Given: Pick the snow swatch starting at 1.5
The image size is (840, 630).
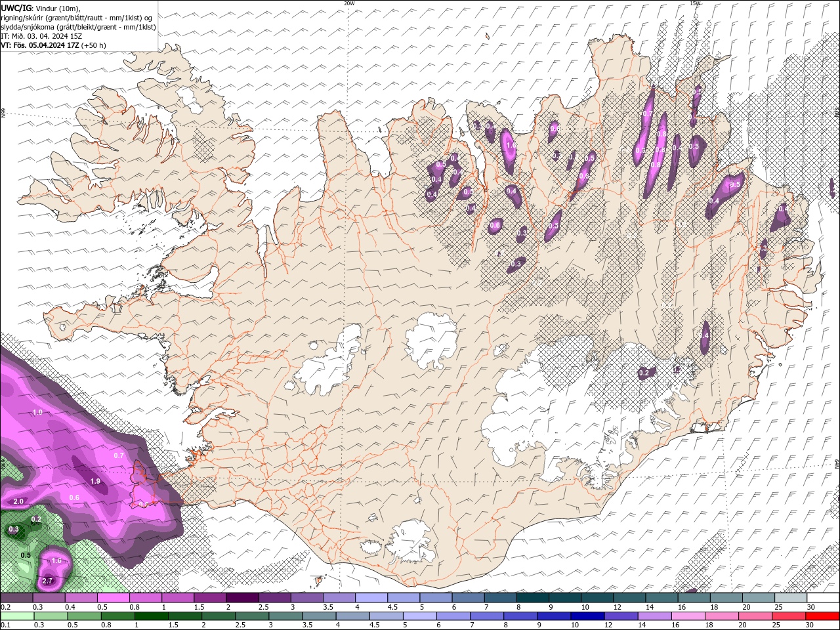Looking at the screenshot, I should (210, 598).
